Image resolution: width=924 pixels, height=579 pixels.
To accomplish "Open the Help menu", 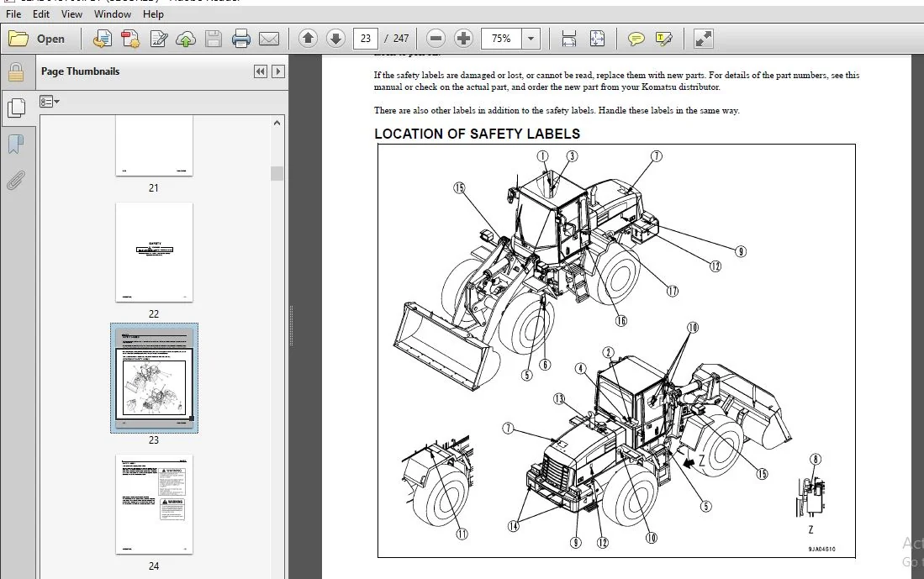I will coord(153,13).
